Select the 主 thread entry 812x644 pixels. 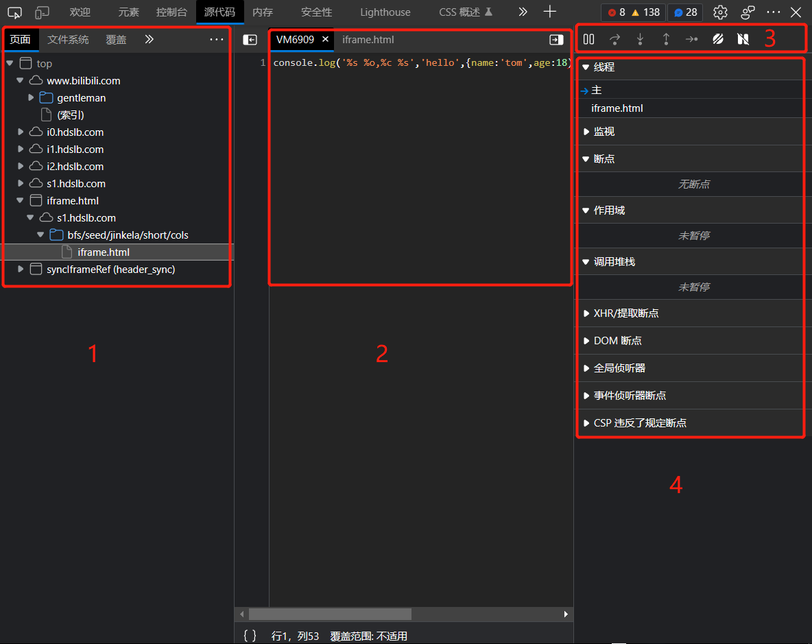click(693, 90)
